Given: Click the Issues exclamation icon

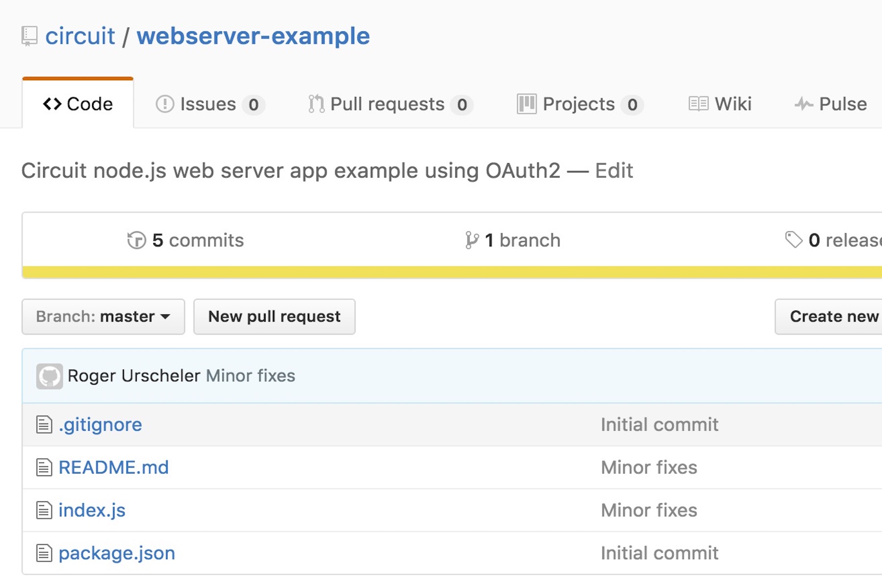Looking at the screenshot, I should [165, 104].
